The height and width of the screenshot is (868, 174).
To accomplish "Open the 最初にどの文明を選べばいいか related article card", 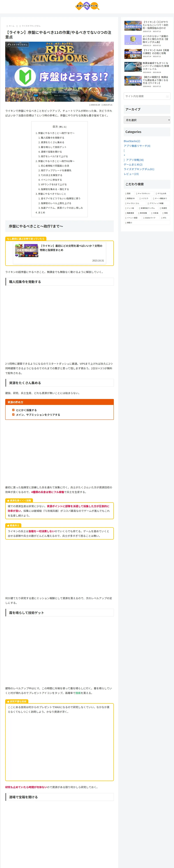I will point(59,253).
